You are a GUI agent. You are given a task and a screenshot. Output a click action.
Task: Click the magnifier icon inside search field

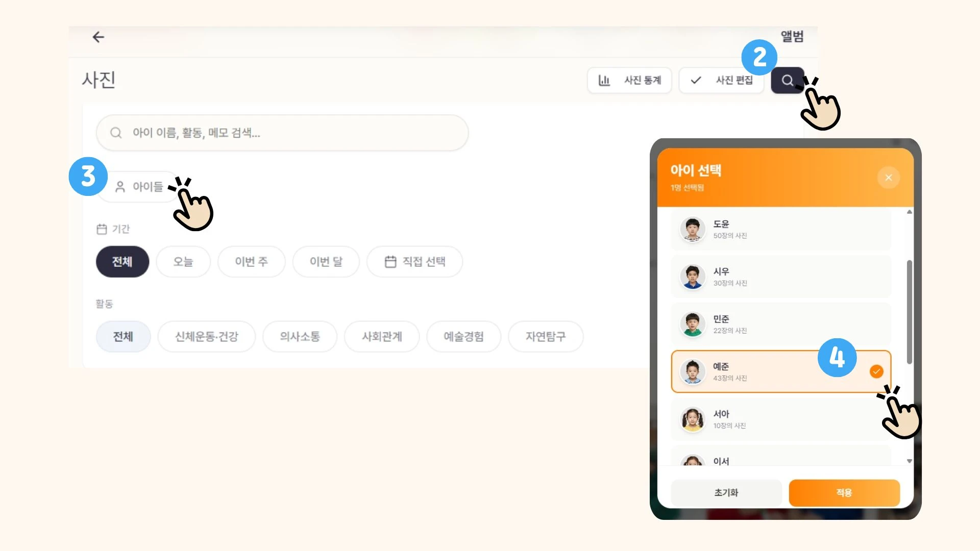click(116, 133)
